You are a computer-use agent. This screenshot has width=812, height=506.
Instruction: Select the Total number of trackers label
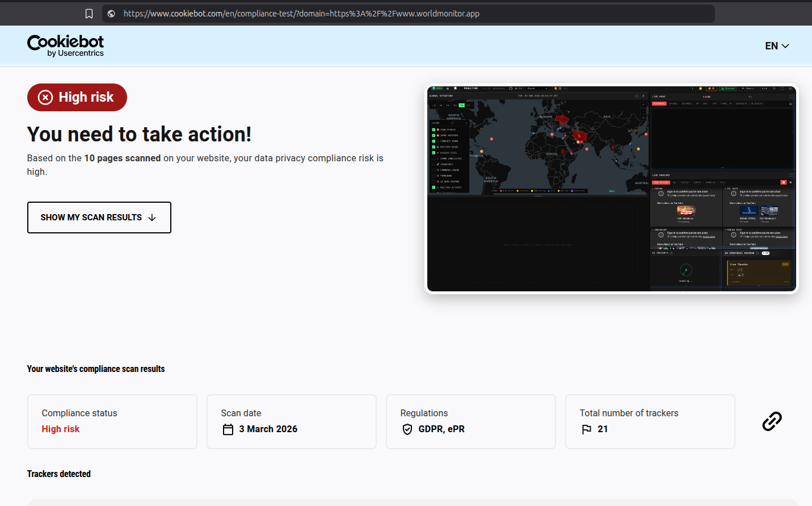click(x=629, y=413)
